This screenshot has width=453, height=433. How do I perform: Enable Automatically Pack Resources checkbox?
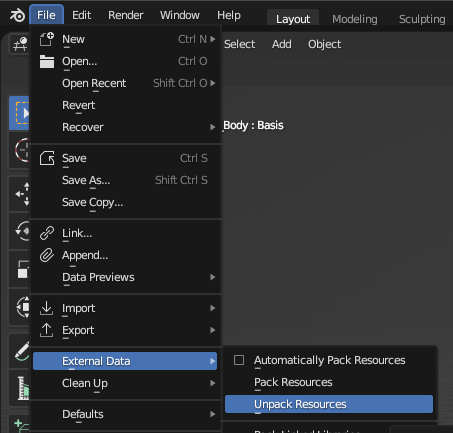[239, 360]
